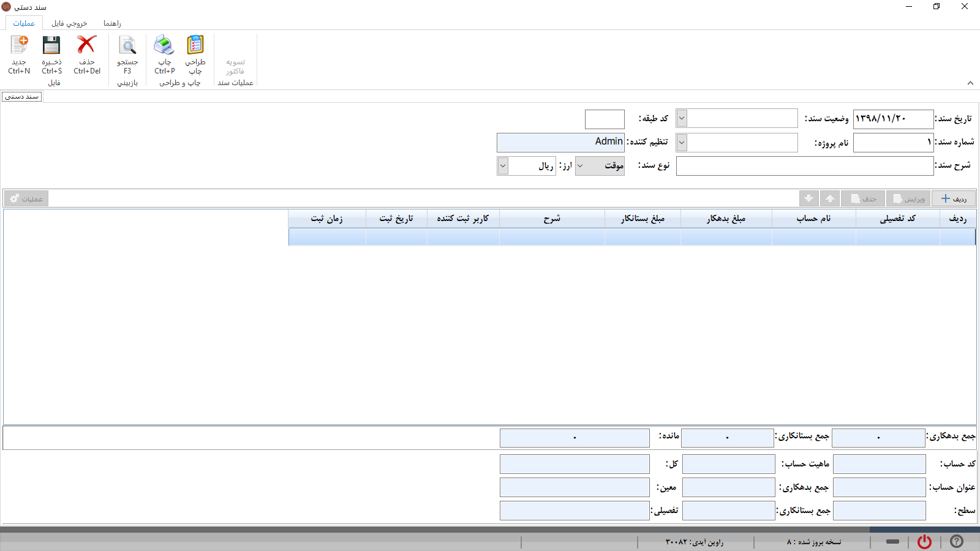Click the document description field (شرح سند)
Viewport: 980px width, 551px height.
[804, 166]
